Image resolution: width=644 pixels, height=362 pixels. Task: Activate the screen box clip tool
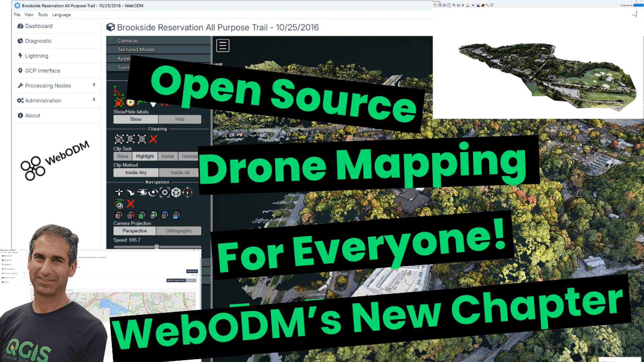pos(142,139)
